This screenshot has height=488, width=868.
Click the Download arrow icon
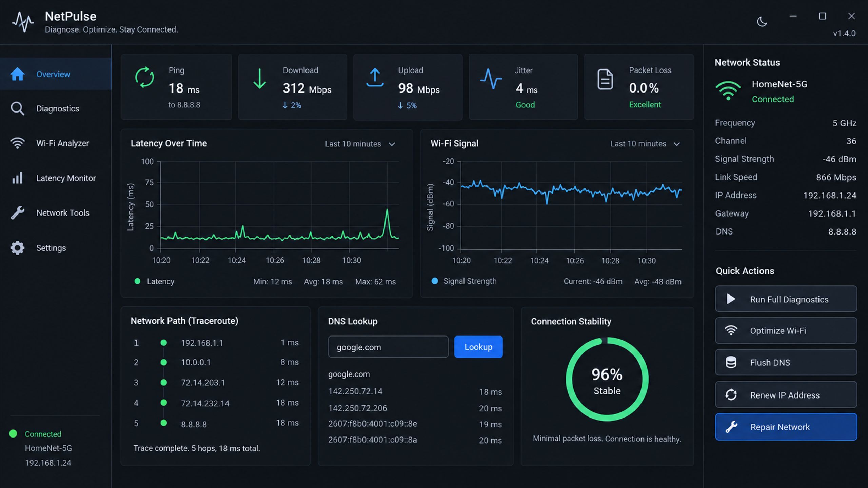260,79
